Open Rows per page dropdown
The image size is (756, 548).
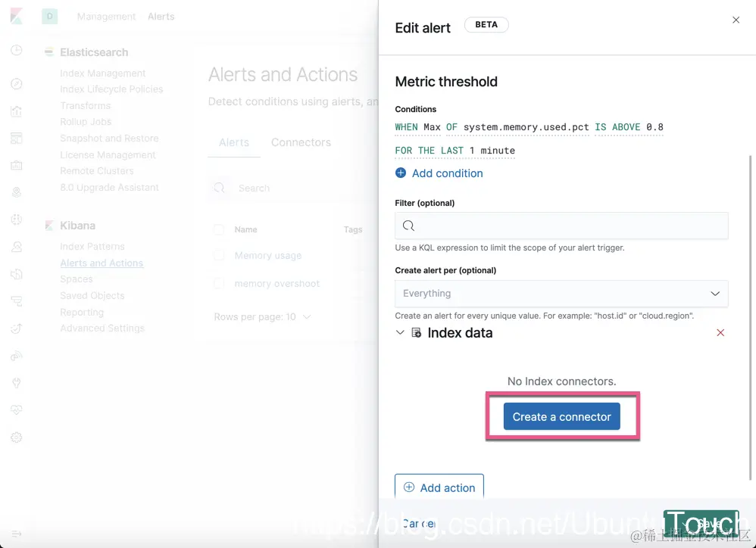coord(262,317)
